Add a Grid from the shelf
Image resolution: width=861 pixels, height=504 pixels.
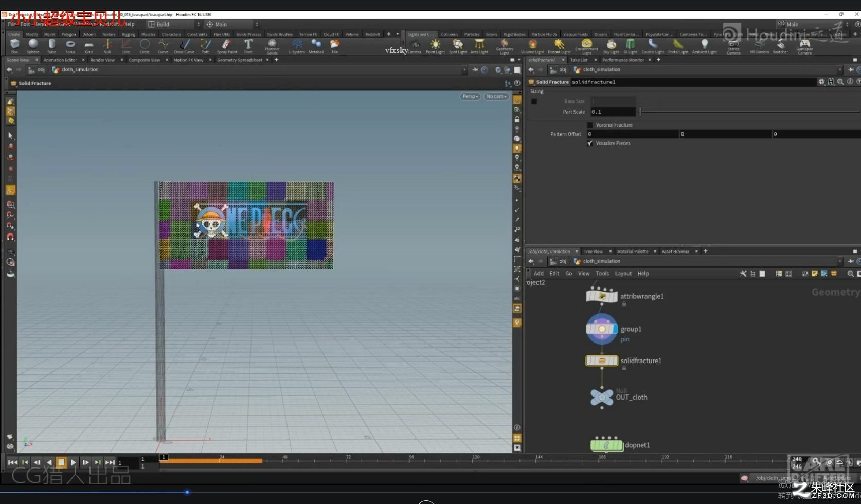[x=88, y=46]
